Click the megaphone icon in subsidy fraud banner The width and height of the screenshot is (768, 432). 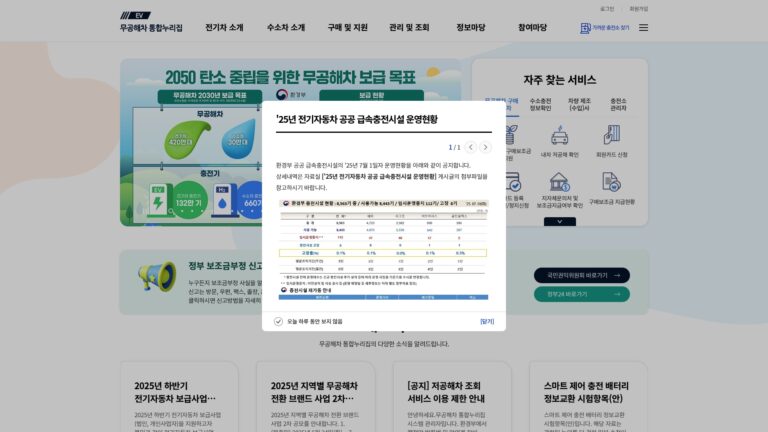tap(157, 276)
